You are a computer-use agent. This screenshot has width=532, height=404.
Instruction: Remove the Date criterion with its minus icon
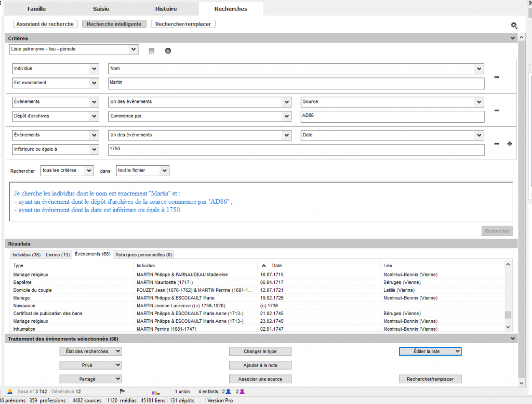click(x=496, y=144)
